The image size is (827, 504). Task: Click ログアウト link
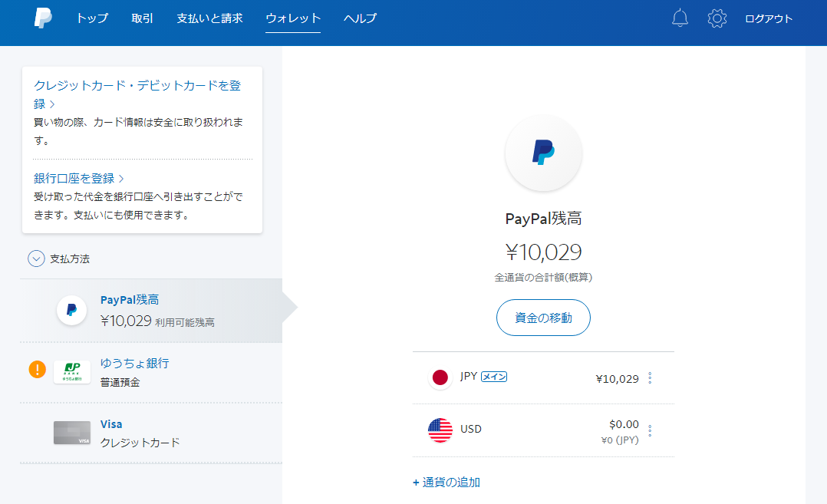coord(769,19)
